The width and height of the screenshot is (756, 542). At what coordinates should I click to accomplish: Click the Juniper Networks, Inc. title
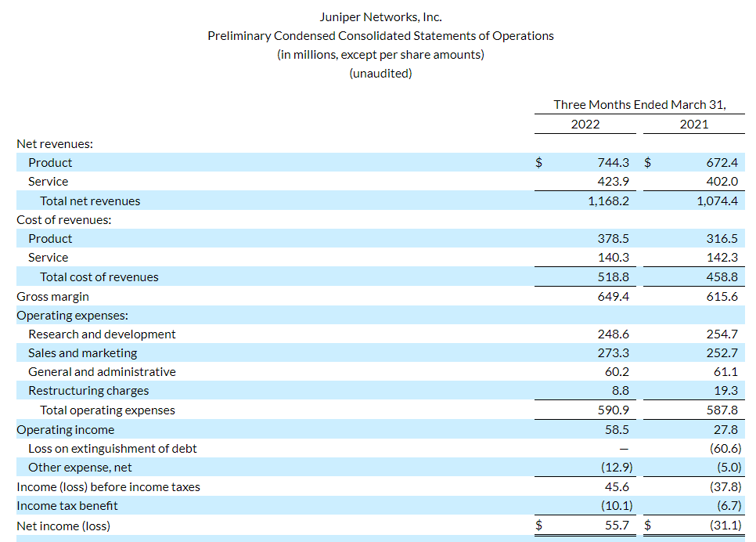pyautogui.click(x=380, y=16)
